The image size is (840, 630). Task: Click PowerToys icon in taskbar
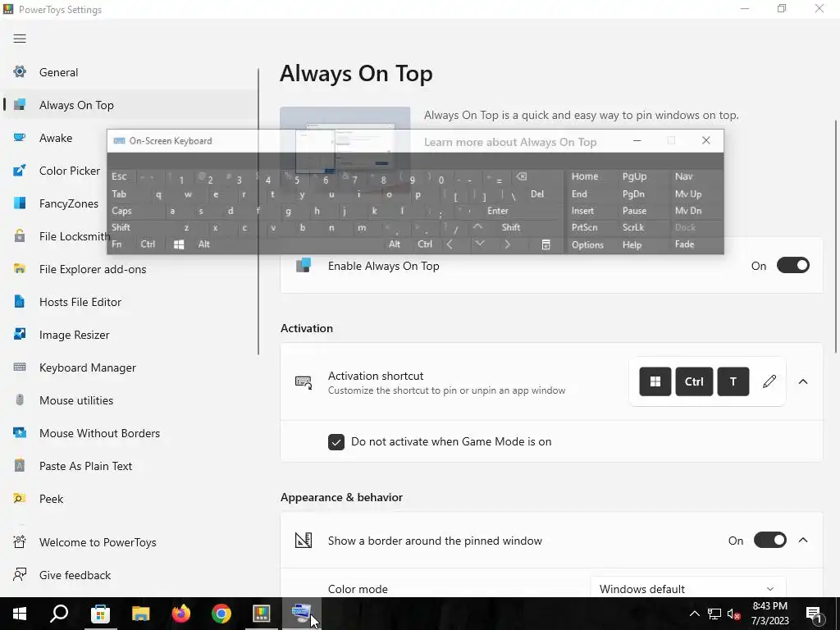pos(262,614)
